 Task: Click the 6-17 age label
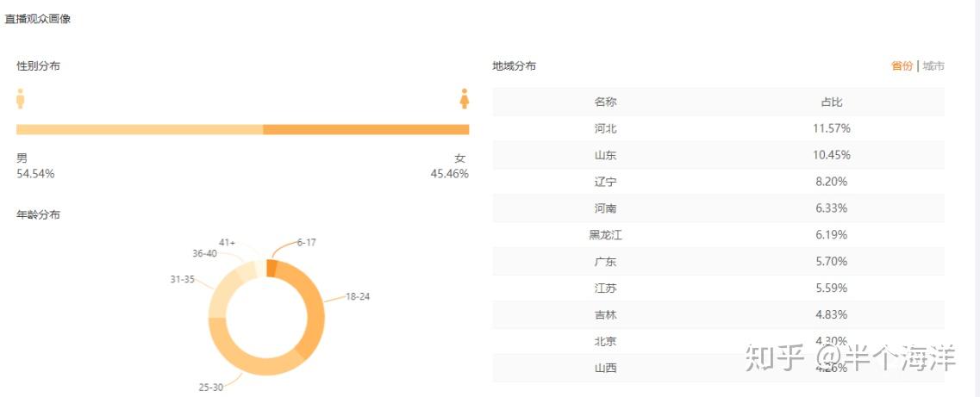tap(307, 243)
